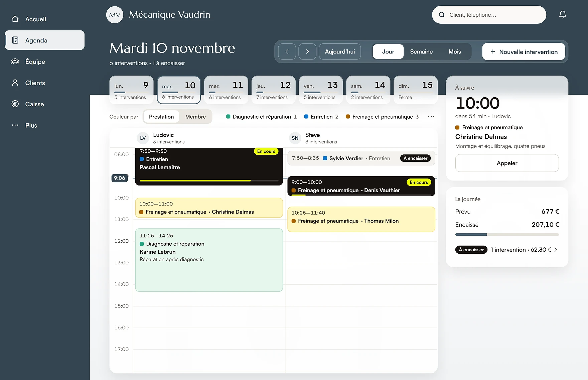Focus the Client, téléphone search field
The image size is (588, 380).
[x=489, y=15]
